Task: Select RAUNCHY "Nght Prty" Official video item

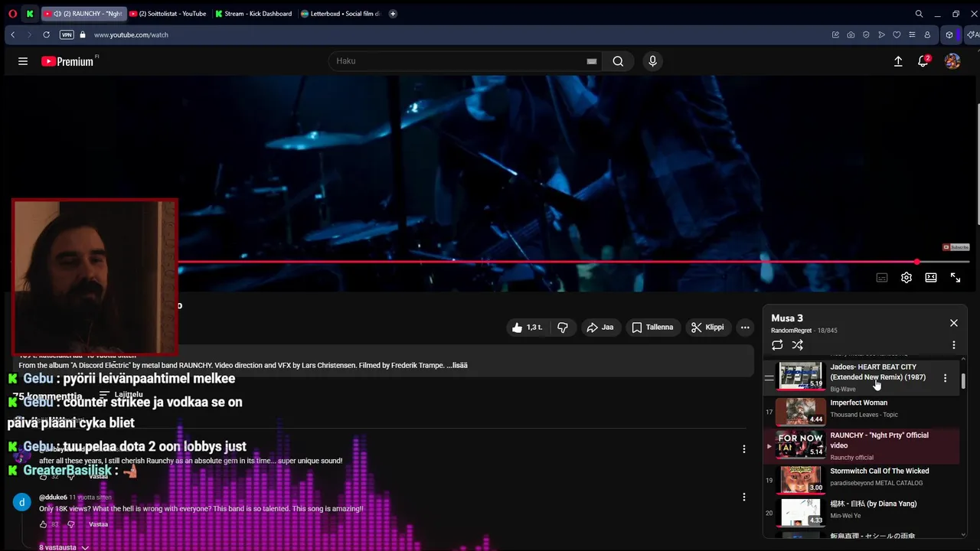Action: point(861,445)
